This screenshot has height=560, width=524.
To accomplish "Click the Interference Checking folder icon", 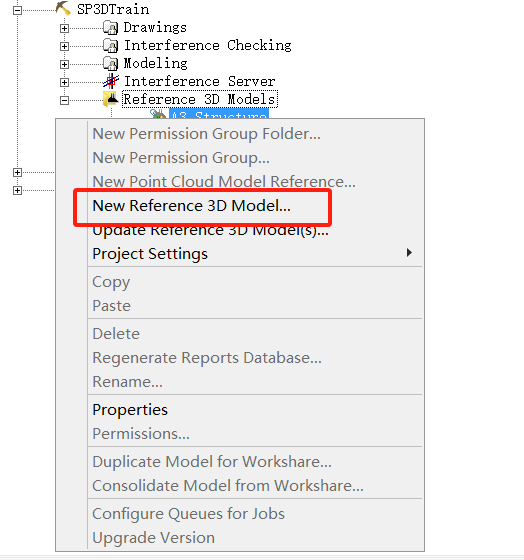I will pyautogui.click(x=110, y=45).
